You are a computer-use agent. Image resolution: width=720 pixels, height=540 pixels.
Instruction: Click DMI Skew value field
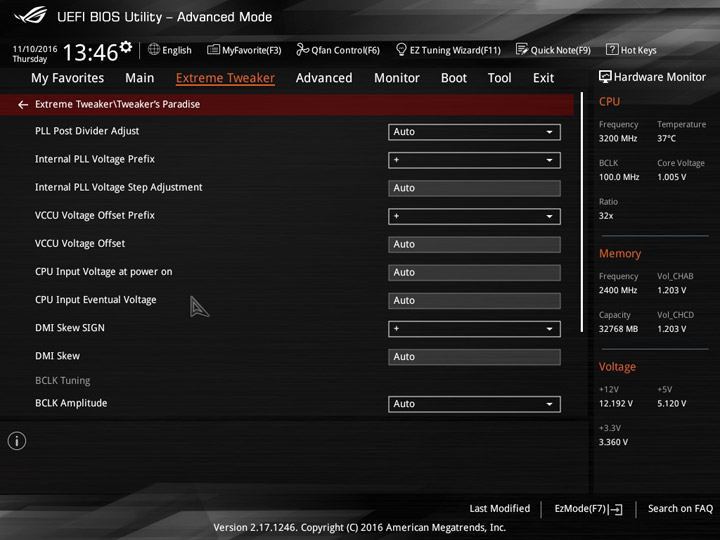[474, 357]
